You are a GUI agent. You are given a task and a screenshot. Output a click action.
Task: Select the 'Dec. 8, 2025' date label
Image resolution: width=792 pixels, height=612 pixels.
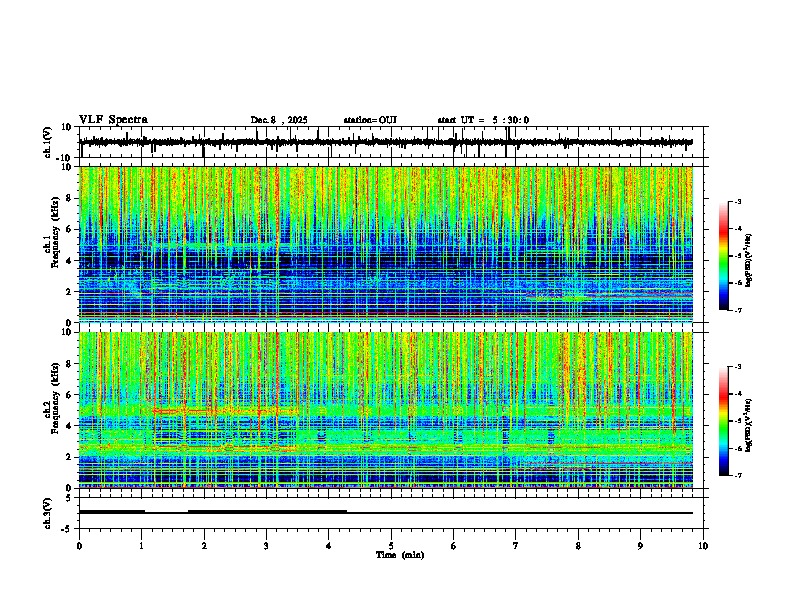click(x=279, y=120)
